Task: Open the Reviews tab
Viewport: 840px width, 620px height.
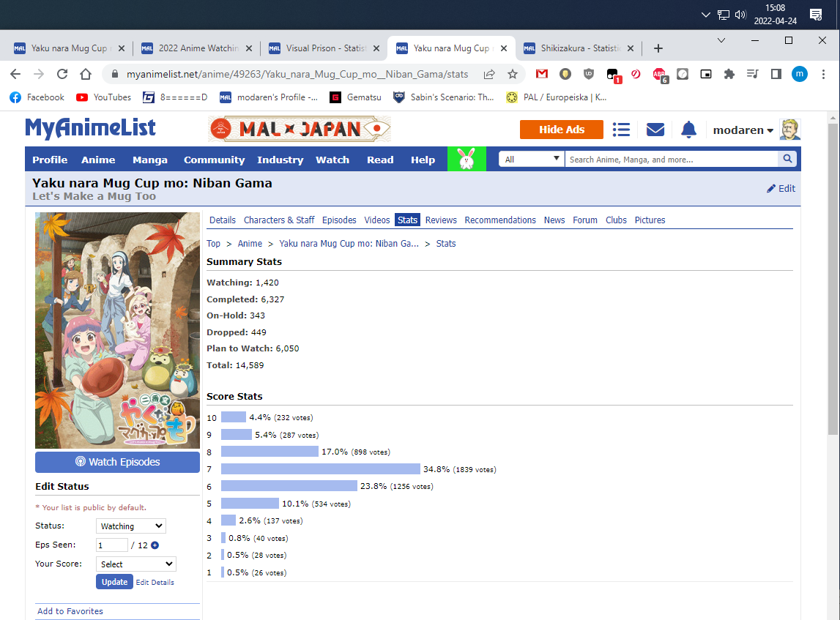Action: tap(441, 220)
